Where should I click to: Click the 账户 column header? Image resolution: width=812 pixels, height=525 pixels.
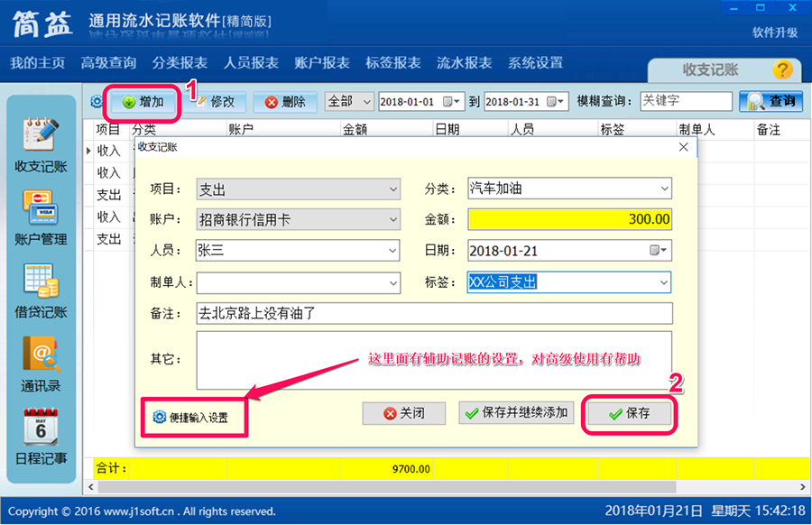click(283, 129)
